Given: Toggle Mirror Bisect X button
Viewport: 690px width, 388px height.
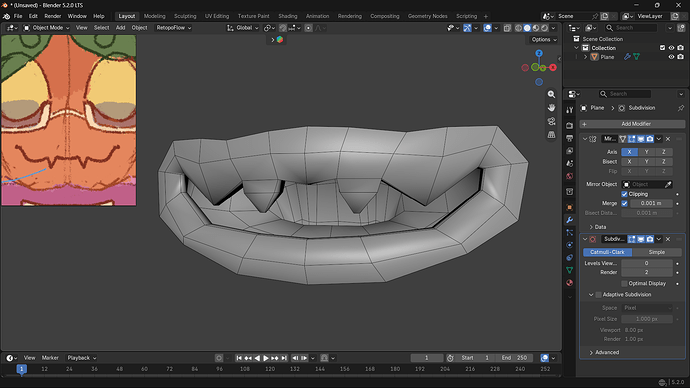Looking at the screenshot, I should 629,161.
